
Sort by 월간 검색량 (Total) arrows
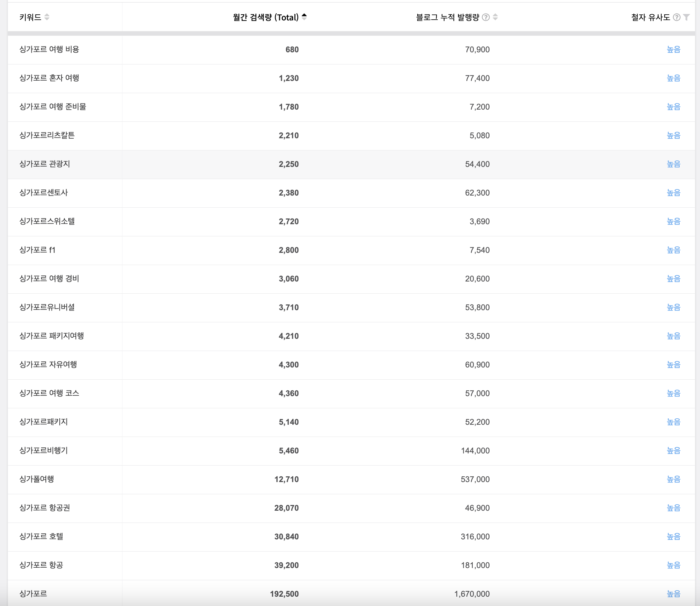304,17
